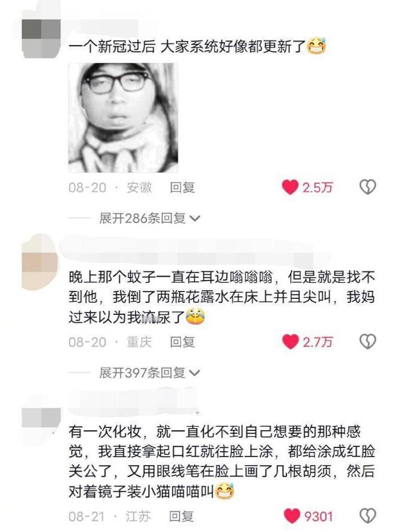Tap chevron beside 展开397条回复
This screenshot has height=532, width=399.
195,374
